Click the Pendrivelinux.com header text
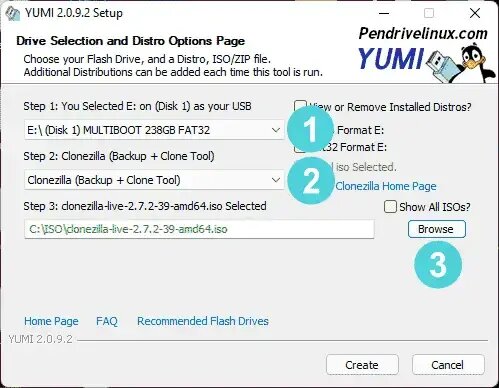Screen dimensions: 499x388 423,33
